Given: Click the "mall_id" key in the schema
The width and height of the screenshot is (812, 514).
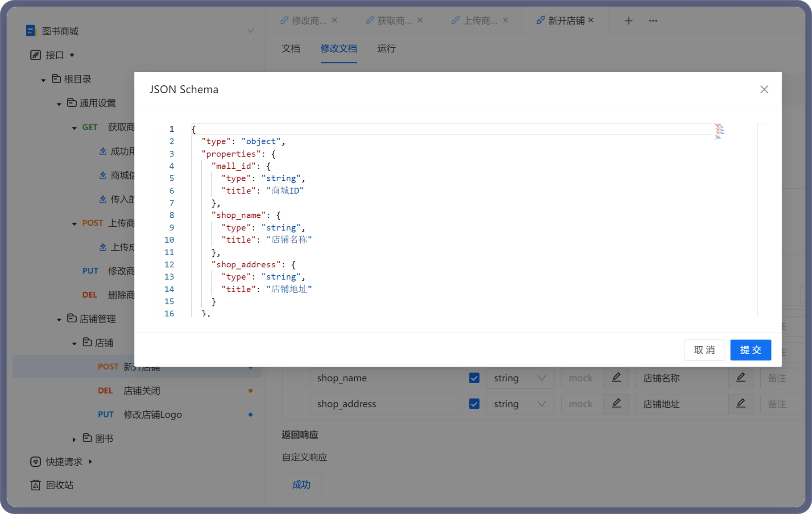Looking at the screenshot, I should [233, 166].
